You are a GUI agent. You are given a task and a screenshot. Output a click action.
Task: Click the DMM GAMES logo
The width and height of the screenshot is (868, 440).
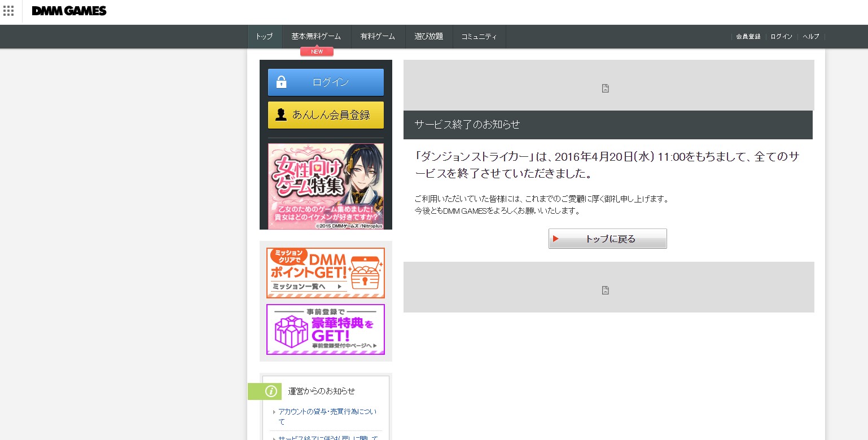[69, 11]
